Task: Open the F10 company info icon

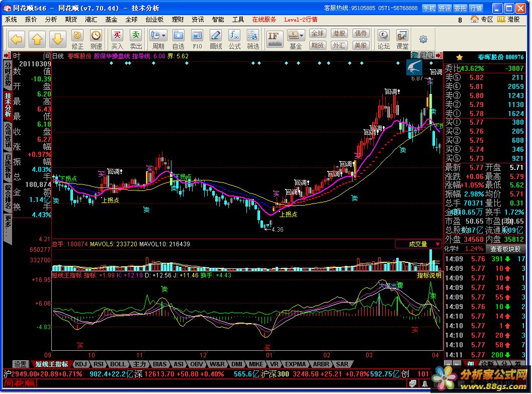Action: click(x=197, y=39)
